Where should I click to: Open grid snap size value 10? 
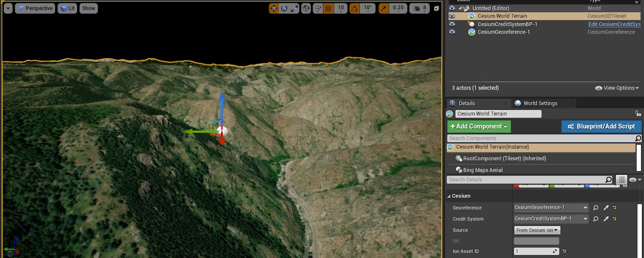point(341,8)
